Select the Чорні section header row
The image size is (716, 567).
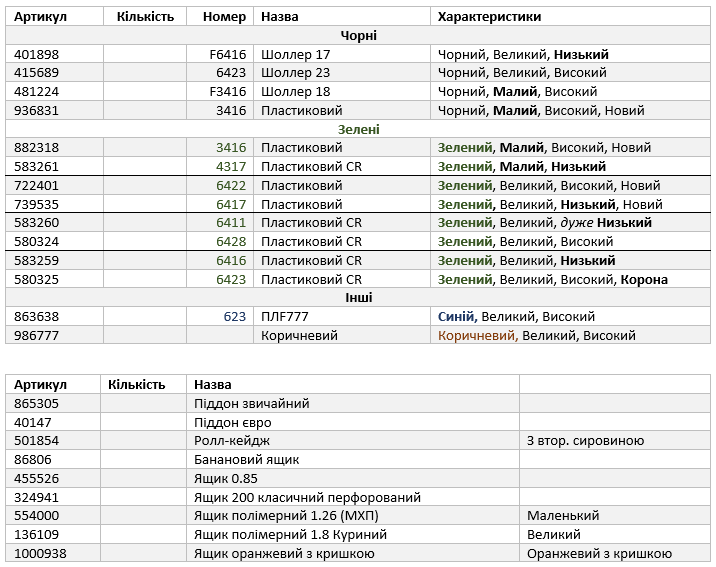(x=358, y=35)
